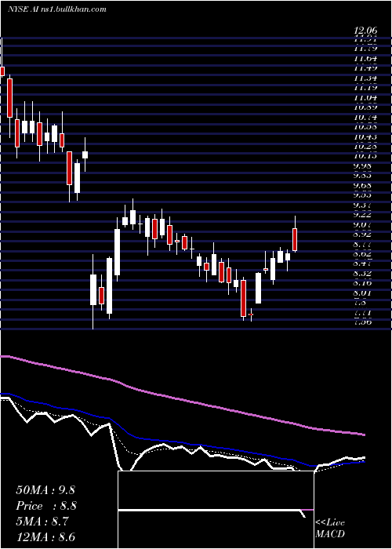Screen dimensions: 392x549
Task: Click the 12.06 price axis label
Action: (365, 31)
